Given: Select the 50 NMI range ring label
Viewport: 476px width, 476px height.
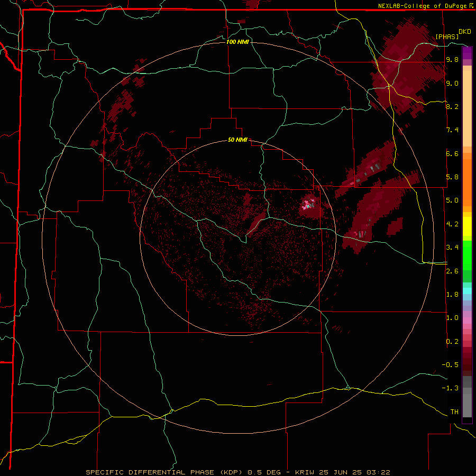Looking at the screenshot, I should click(237, 140).
